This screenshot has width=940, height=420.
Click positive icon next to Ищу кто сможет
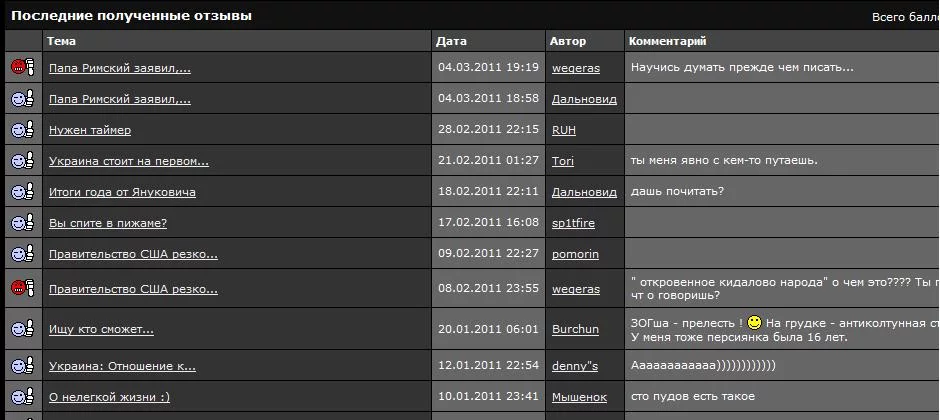pos(22,328)
